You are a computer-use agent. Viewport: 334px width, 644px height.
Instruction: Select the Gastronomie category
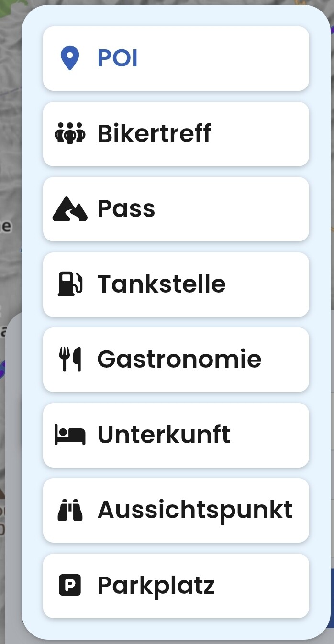(x=176, y=360)
